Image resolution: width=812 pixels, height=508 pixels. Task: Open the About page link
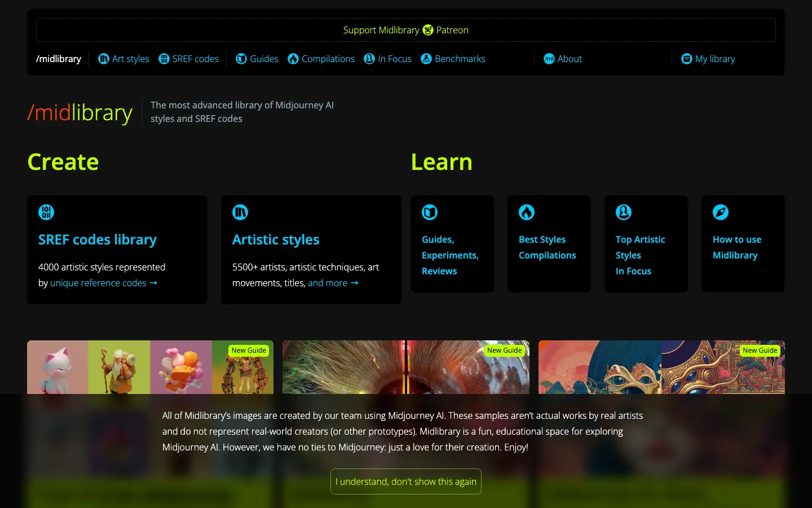pos(563,59)
